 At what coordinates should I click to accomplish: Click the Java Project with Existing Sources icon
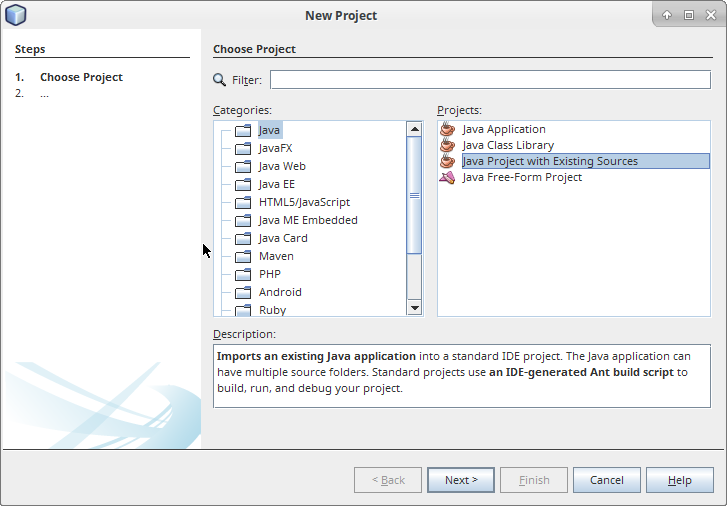(448, 161)
